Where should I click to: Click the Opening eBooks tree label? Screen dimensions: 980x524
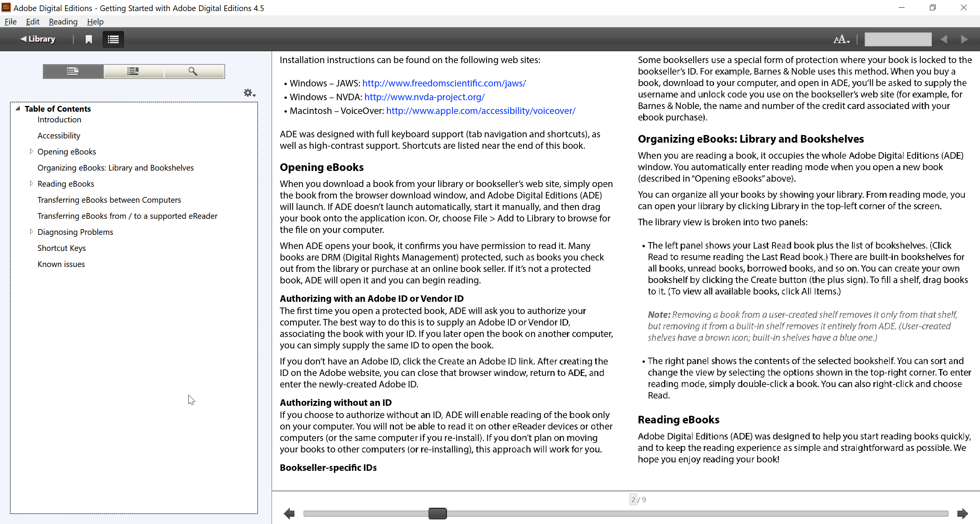point(67,152)
